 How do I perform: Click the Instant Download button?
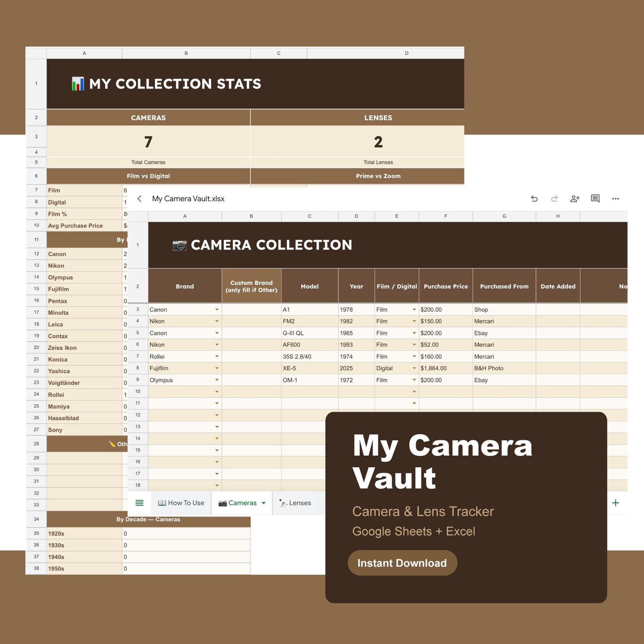(x=402, y=563)
